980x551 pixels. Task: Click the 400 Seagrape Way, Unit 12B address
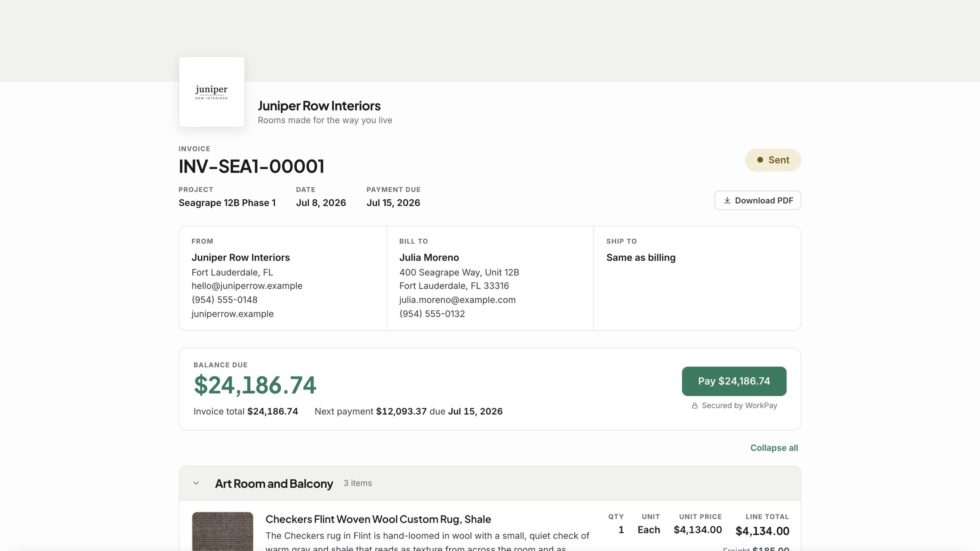(459, 272)
